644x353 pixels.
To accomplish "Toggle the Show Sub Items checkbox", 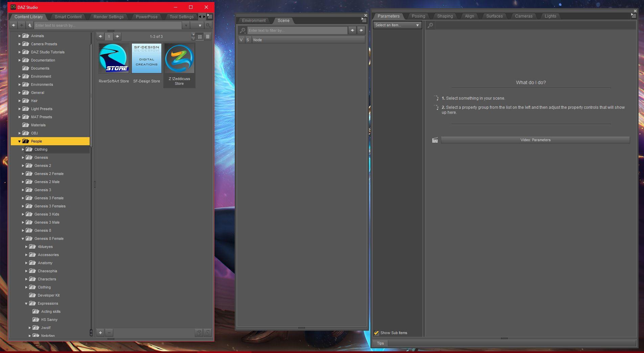I will click(x=376, y=333).
